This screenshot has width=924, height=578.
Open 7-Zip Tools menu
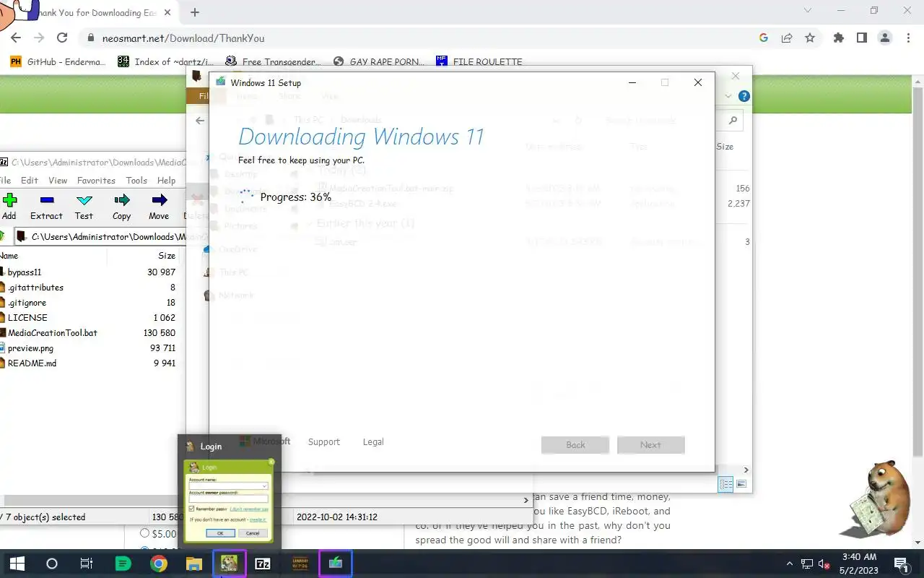(136, 181)
